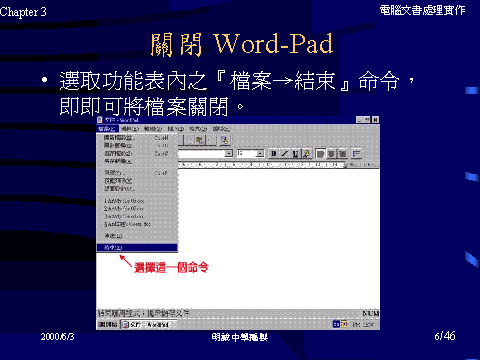
Task: Open recent file numbered 2 in File menu
Action: tap(137, 209)
